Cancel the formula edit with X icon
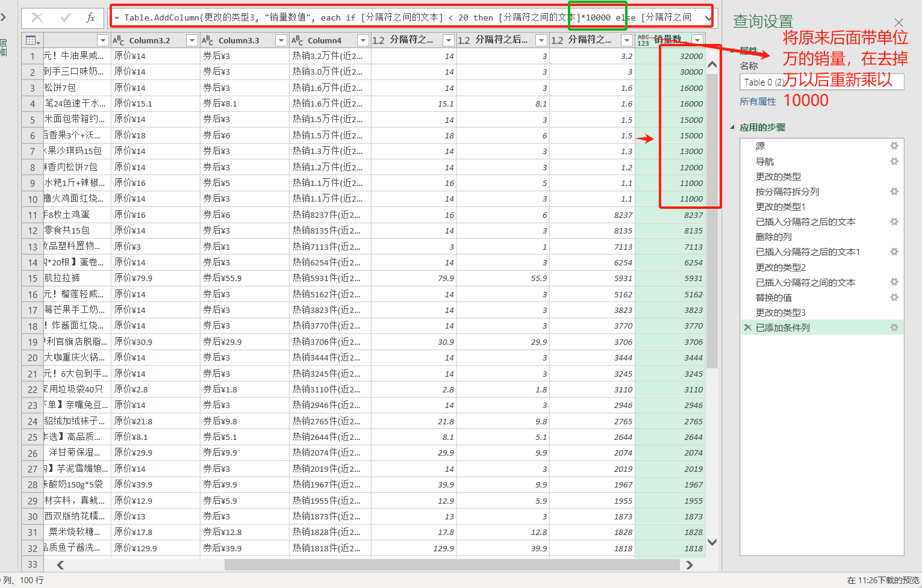The width and height of the screenshot is (922, 588). [37, 17]
